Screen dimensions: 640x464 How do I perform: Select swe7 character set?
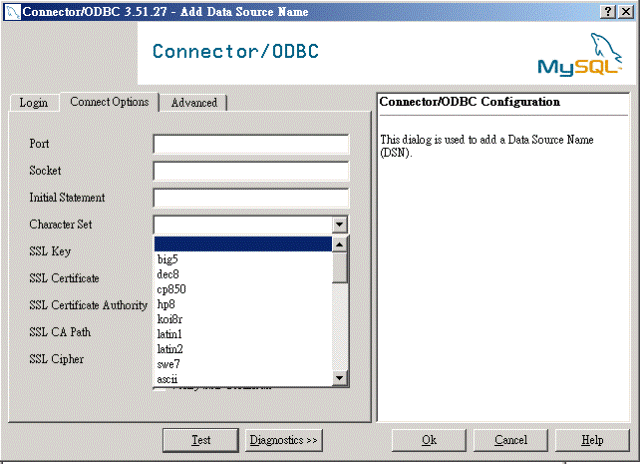coord(243,364)
